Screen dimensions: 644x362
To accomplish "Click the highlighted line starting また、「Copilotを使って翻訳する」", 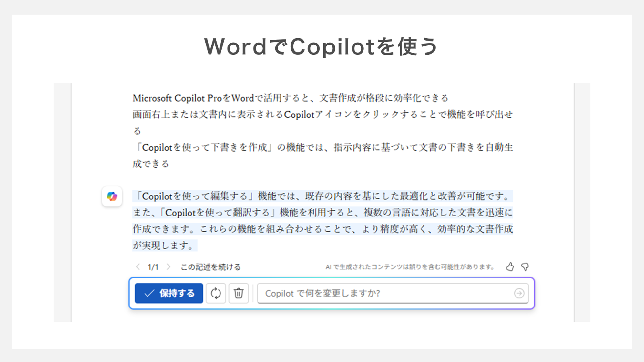I will [x=323, y=213].
